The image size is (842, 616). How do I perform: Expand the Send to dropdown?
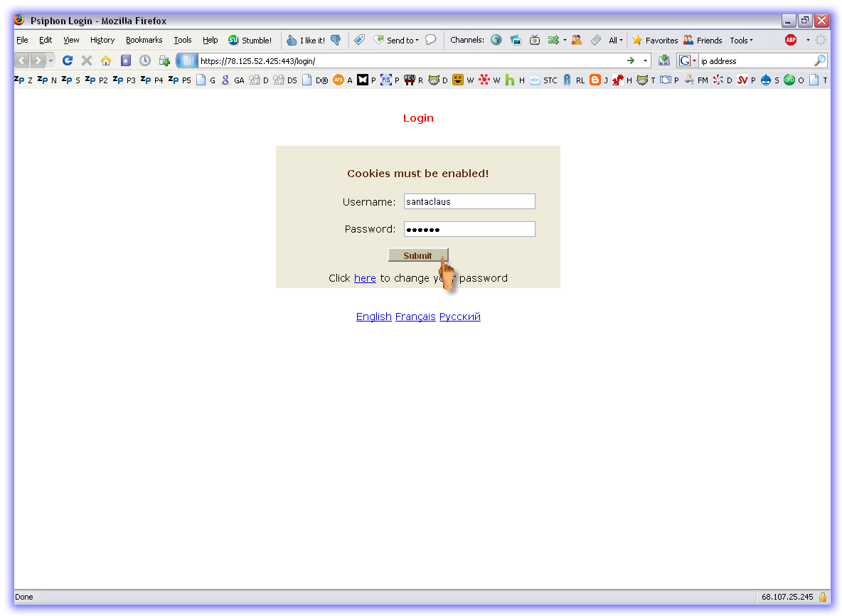point(417,41)
